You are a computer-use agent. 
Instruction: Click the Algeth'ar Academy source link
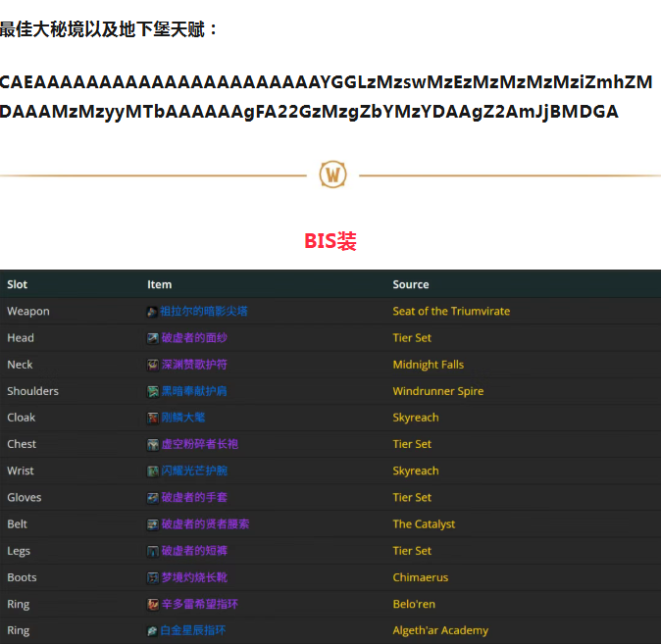pyautogui.click(x=440, y=630)
